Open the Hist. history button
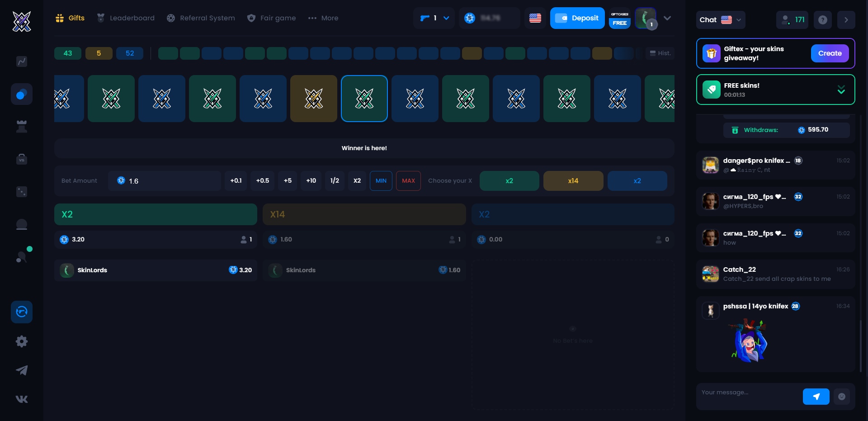 660,53
